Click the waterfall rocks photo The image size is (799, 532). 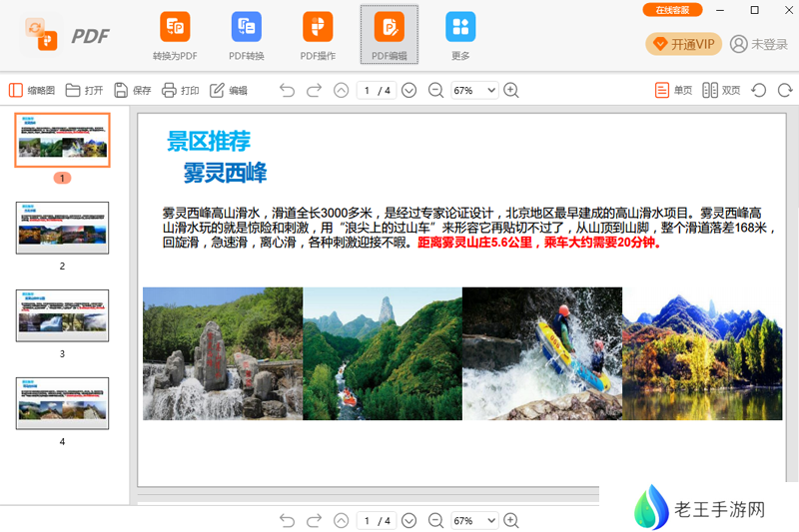[223, 353]
